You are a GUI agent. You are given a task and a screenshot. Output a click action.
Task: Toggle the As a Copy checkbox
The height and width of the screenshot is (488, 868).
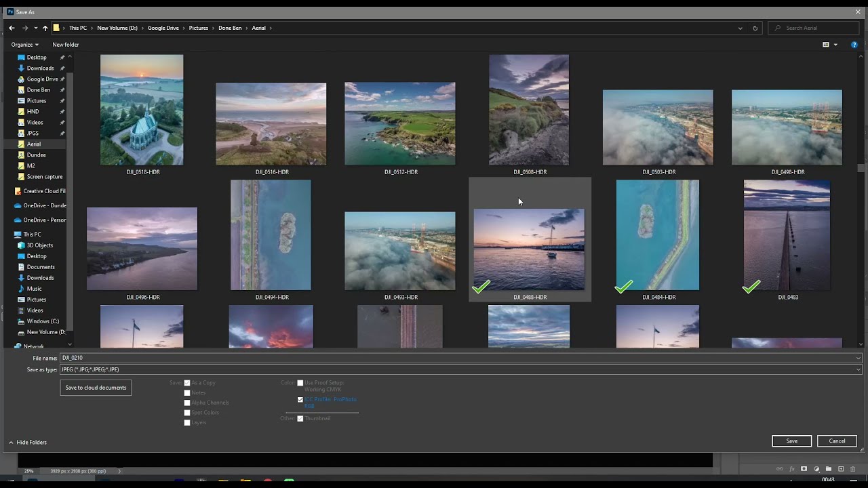point(187,383)
